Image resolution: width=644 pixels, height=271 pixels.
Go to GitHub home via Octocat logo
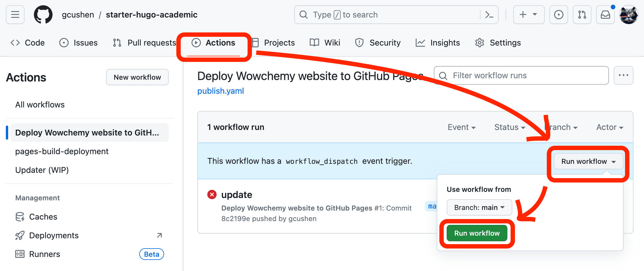(x=43, y=15)
